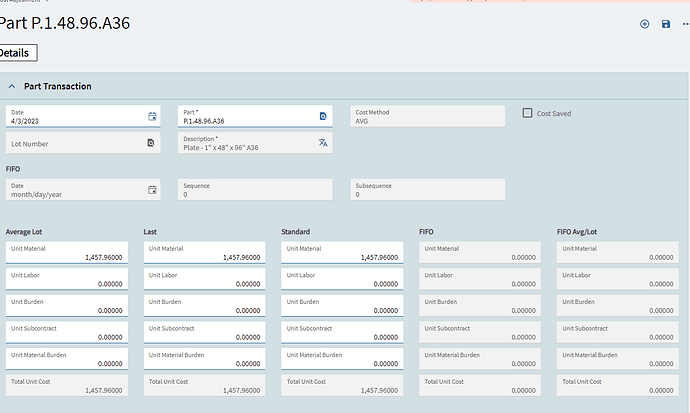
Task: Edit Average Lot Unit Material value
Action: pos(67,253)
